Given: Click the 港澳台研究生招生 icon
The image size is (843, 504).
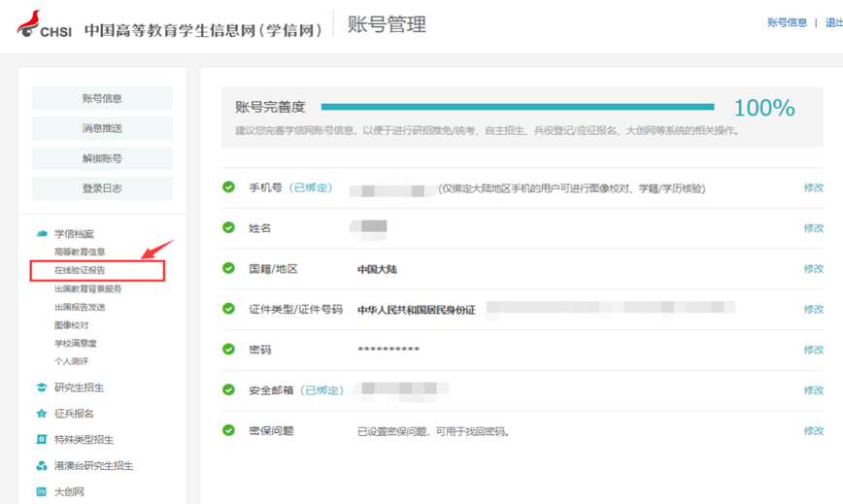Looking at the screenshot, I should 42,466.
